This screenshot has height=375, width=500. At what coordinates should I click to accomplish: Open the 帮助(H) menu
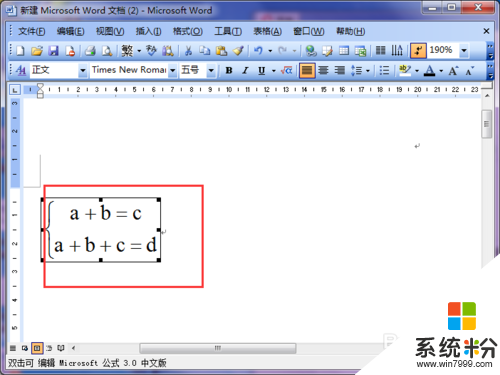click(x=350, y=31)
